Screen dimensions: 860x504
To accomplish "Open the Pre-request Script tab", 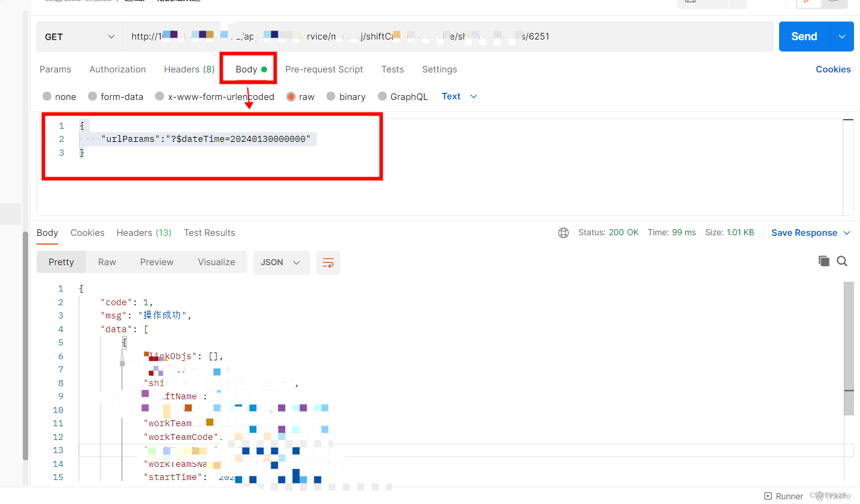I will (x=324, y=69).
